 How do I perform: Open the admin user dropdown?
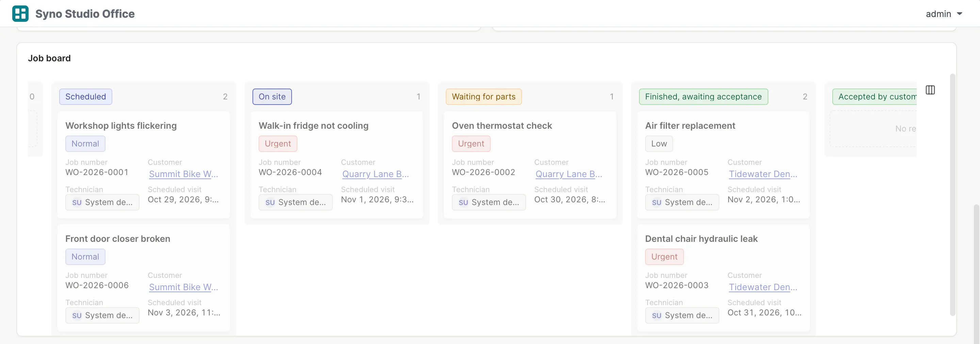click(944, 14)
